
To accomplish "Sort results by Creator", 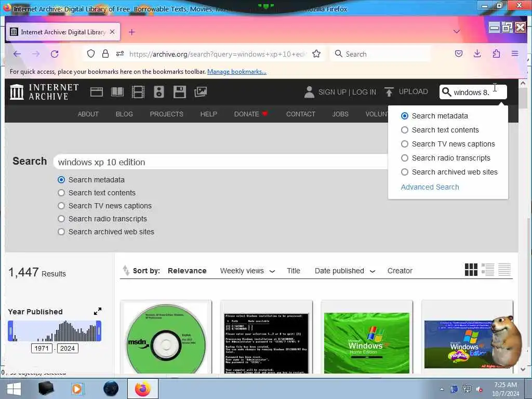I will [x=400, y=271].
